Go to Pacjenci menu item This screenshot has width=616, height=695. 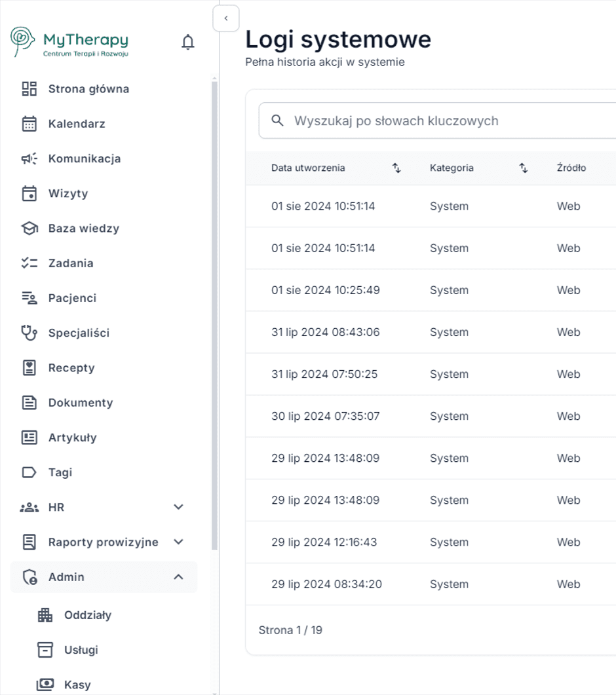tap(72, 298)
